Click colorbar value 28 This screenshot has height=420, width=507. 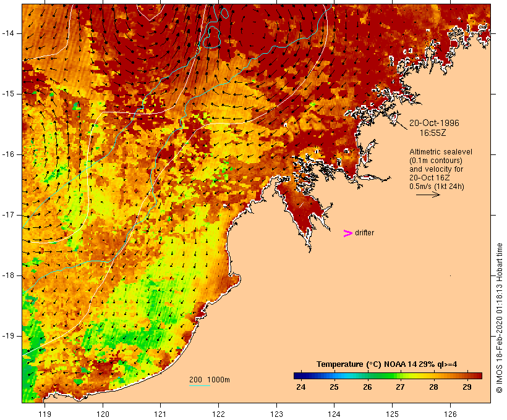[x=433, y=387]
